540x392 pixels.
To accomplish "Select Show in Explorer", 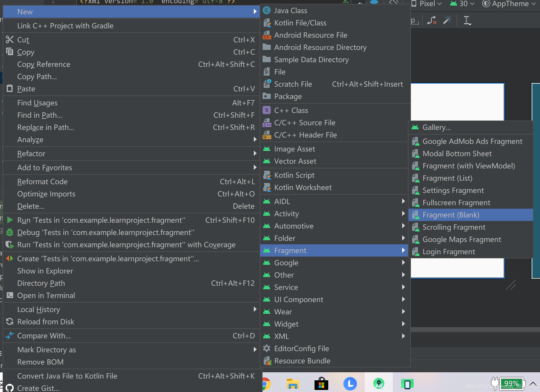I will [x=131, y=271].
